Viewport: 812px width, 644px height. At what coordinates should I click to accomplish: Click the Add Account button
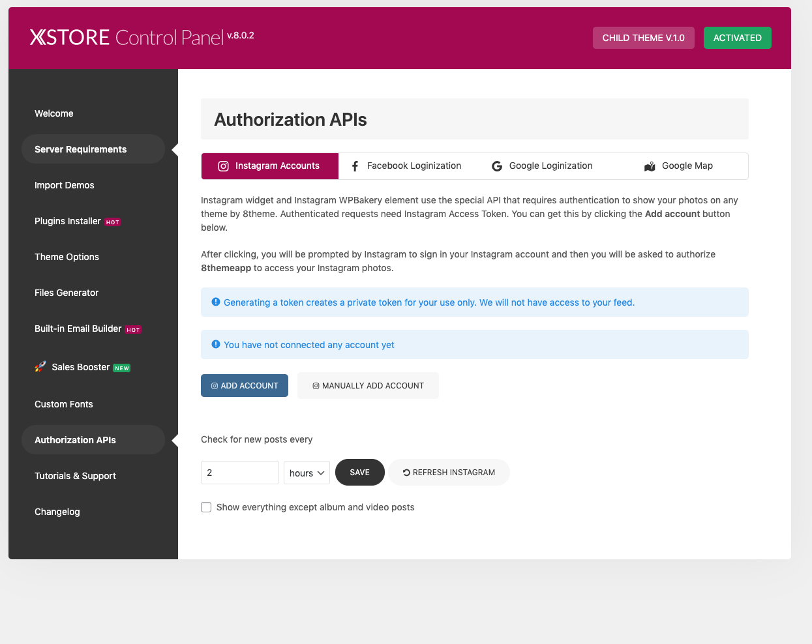pyautogui.click(x=245, y=386)
